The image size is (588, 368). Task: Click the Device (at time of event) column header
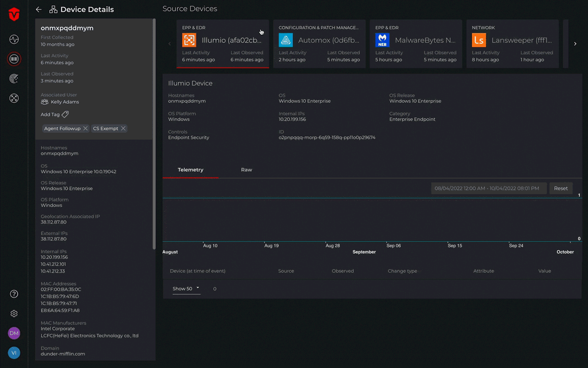pos(198,271)
